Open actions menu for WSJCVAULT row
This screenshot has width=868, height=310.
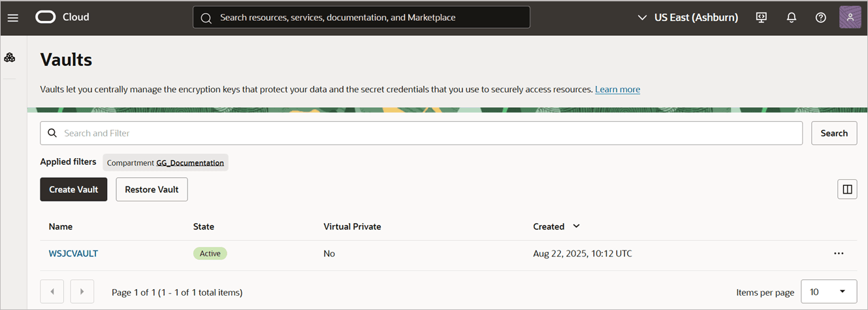pyautogui.click(x=839, y=254)
